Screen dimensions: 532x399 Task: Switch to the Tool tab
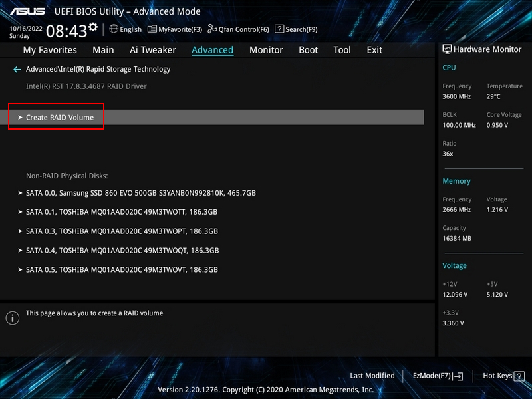342,50
